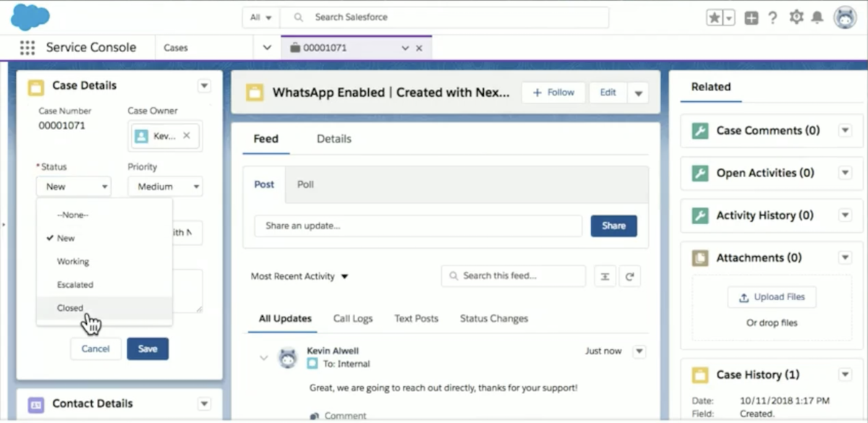Open the App Launcher grid icon
The width and height of the screenshot is (868, 423).
pos(27,48)
